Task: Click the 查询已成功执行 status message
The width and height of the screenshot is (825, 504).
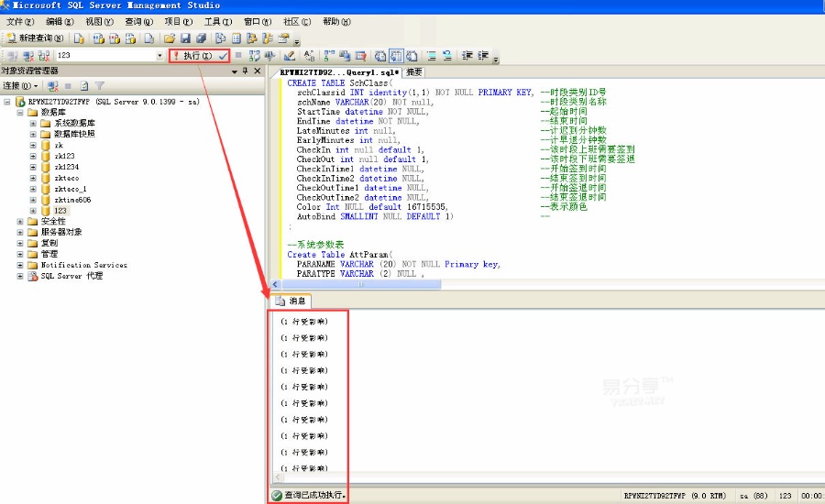Action: [315, 495]
